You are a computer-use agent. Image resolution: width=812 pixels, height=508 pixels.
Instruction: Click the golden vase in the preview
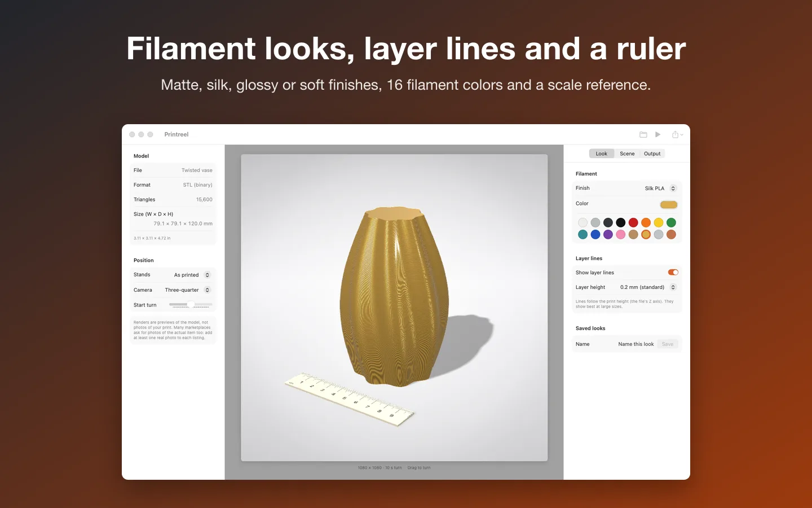click(394, 296)
